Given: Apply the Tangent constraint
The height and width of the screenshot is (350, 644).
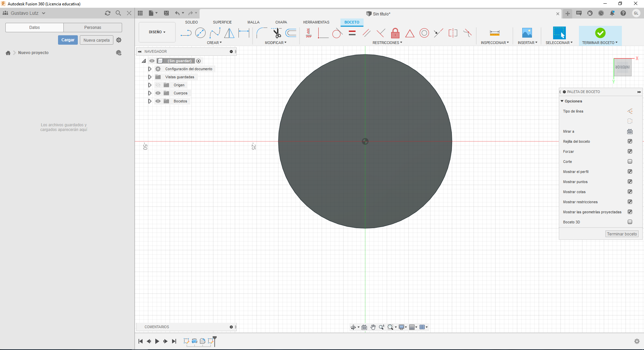Looking at the screenshot, I should click(337, 33).
